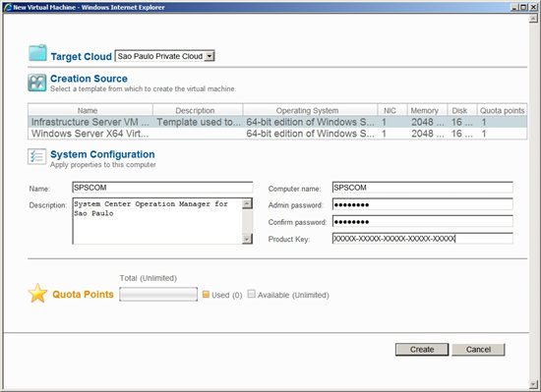The image size is (541, 392).
Task: Click the System Configuration heading
Action: click(x=102, y=154)
